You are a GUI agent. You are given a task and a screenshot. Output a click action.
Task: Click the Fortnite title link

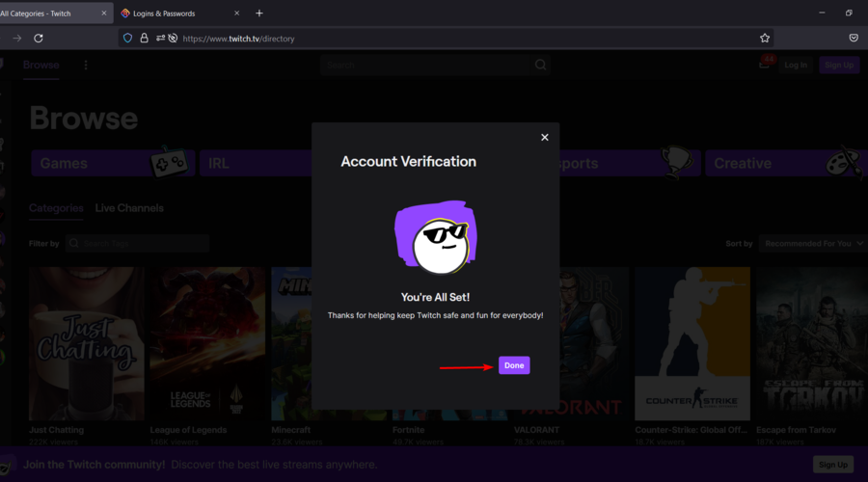point(409,430)
